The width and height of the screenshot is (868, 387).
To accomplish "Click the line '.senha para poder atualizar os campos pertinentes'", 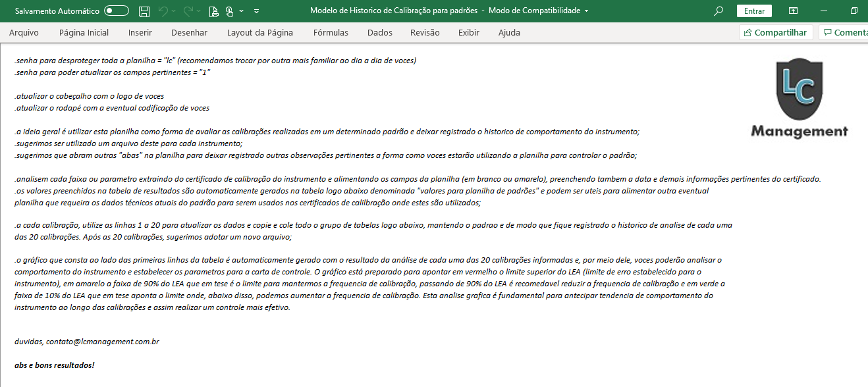I will pos(112,72).
